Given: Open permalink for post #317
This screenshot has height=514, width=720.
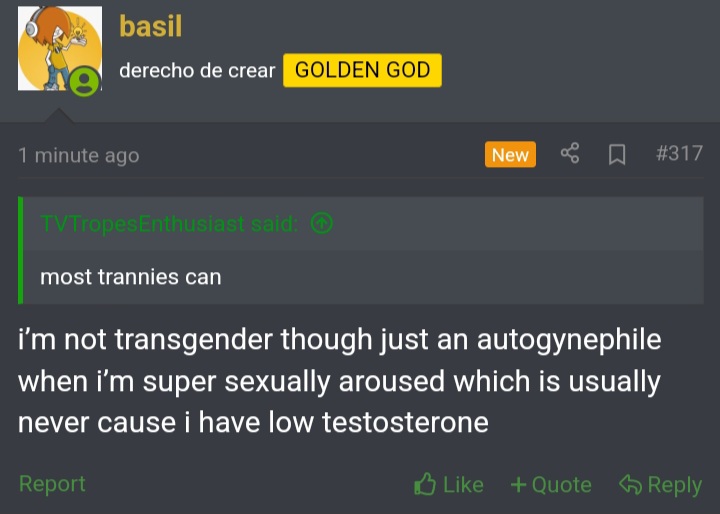Looking at the screenshot, I should click(x=679, y=154).
